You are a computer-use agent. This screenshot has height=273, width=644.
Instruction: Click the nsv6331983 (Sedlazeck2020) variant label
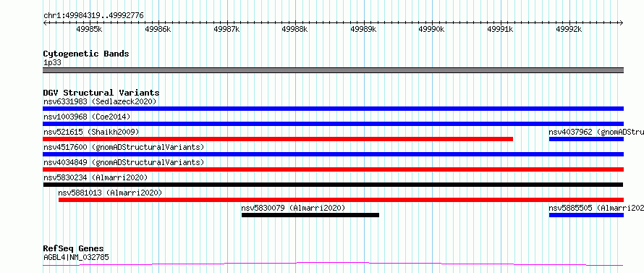point(100,101)
